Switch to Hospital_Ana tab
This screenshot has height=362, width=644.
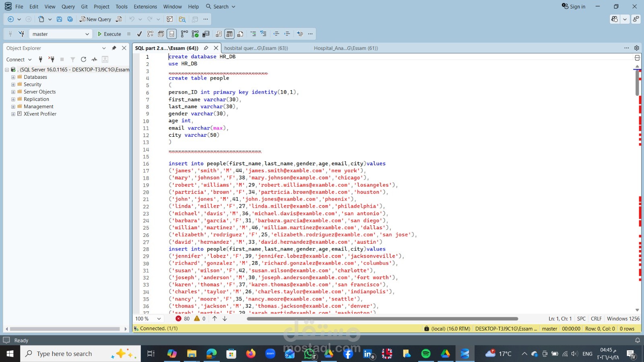[346, 48]
